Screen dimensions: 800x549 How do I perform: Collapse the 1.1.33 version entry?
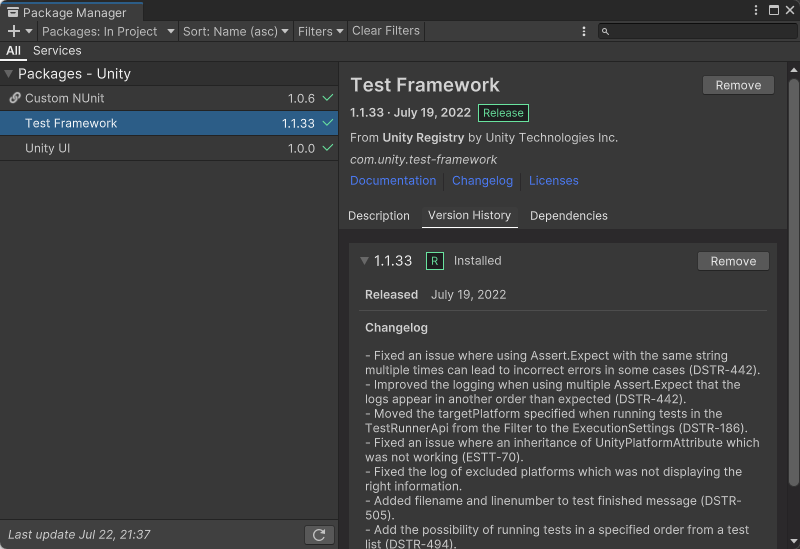365,261
